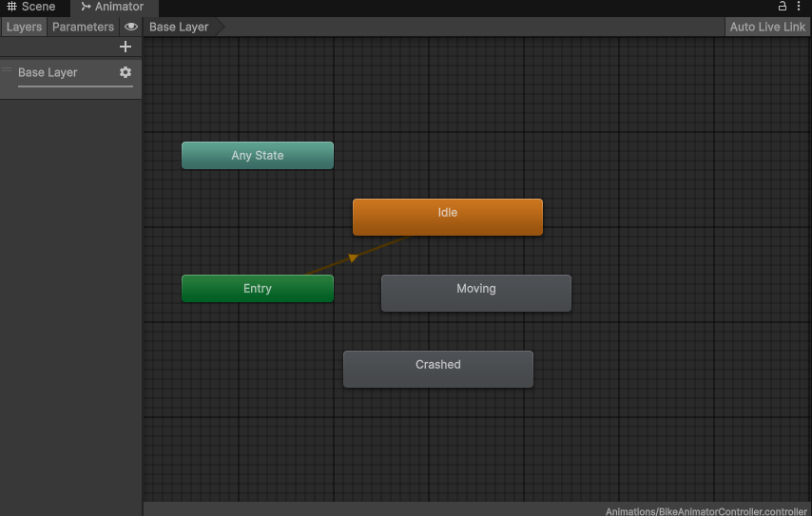Switch to the Scene tab
812x516 pixels.
[x=31, y=7]
